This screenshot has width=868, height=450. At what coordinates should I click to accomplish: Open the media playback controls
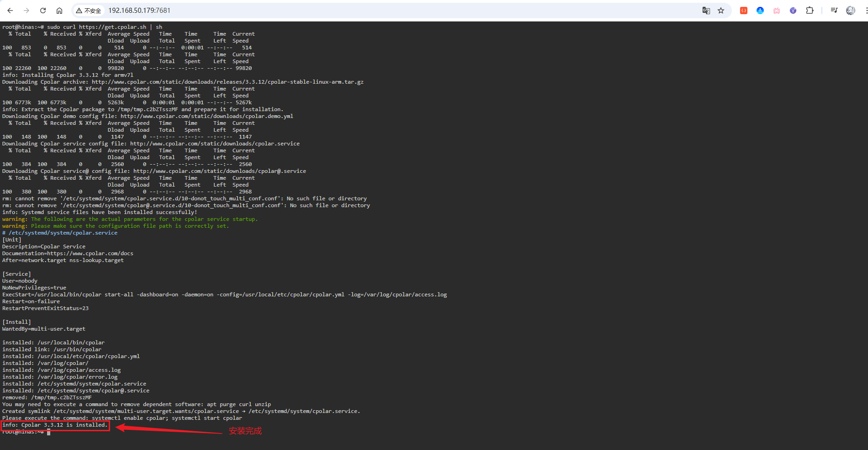(834, 11)
